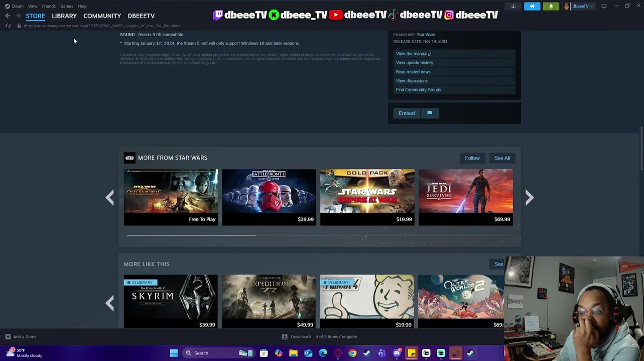Open the Expedition 33 game card
644x361 pixels.
[x=269, y=302]
